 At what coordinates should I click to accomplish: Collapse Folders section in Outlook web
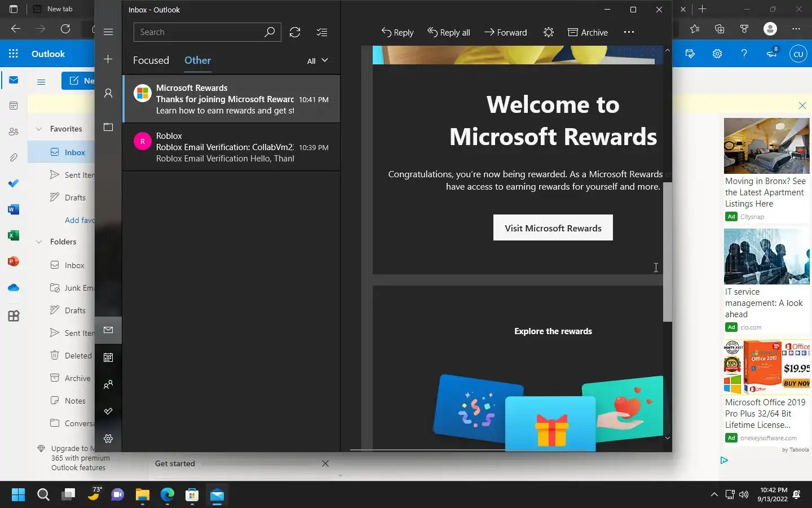39,242
